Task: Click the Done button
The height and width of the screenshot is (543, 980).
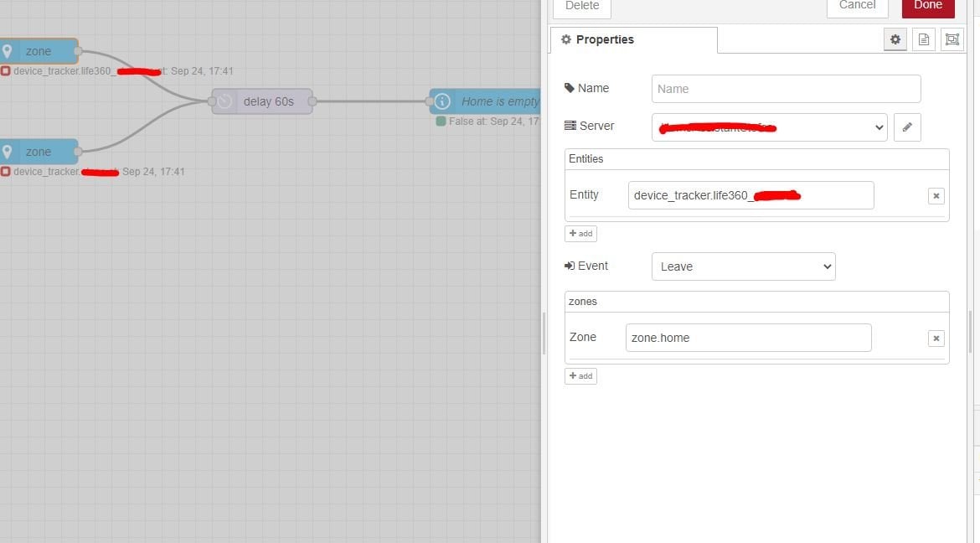Action: [x=927, y=6]
